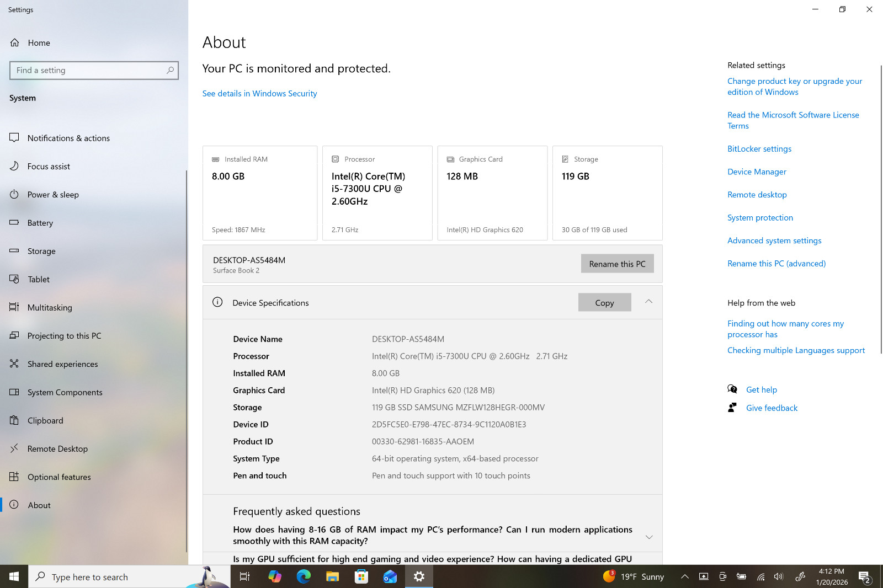883x588 pixels.
Task: Select Remote Desktop icon in sidebar
Action: (x=14, y=448)
